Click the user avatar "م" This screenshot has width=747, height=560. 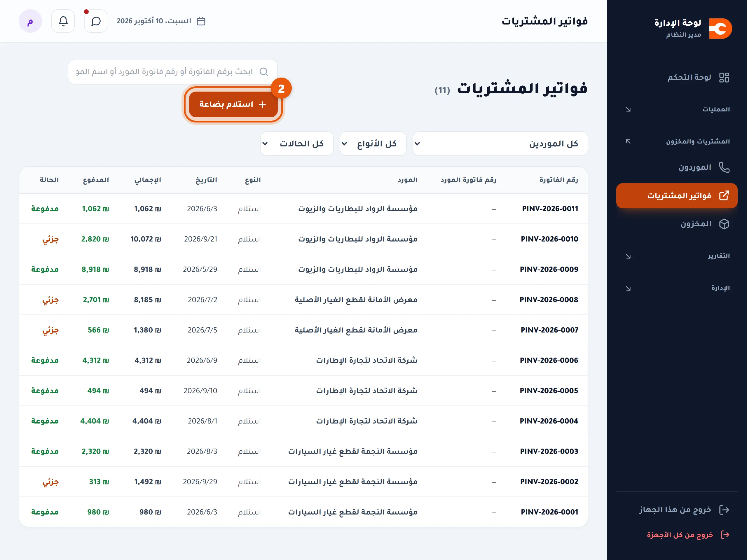coord(30,21)
